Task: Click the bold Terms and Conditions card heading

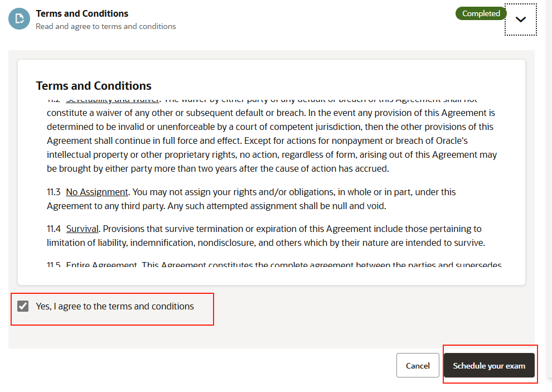Action: [x=94, y=86]
